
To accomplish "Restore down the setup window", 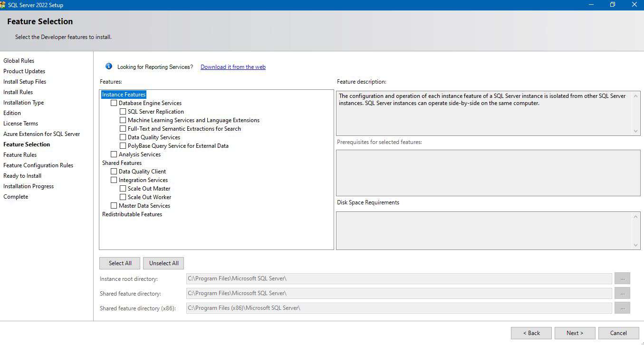I will point(613,5).
